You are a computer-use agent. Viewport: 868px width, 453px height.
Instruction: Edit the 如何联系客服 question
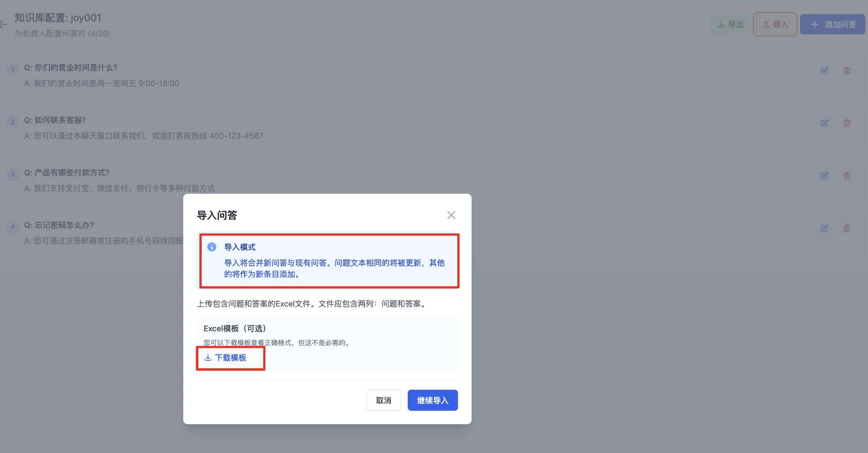tap(824, 123)
